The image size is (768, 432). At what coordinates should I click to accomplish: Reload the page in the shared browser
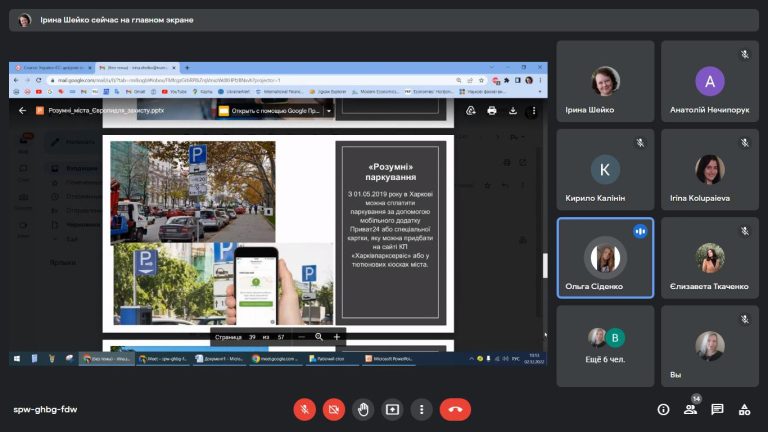point(38,80)
